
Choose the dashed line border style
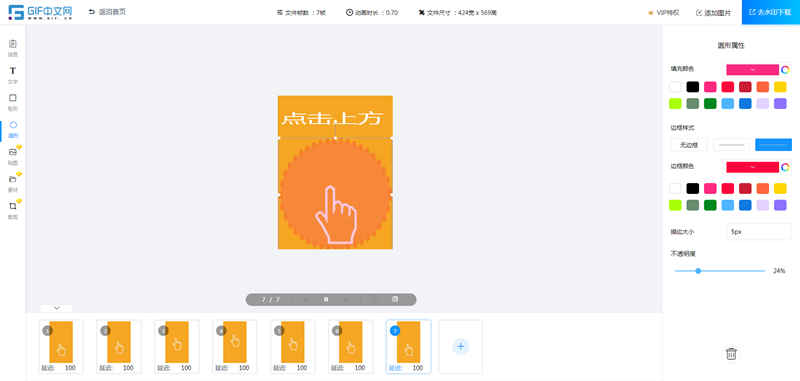click(773, 145)
